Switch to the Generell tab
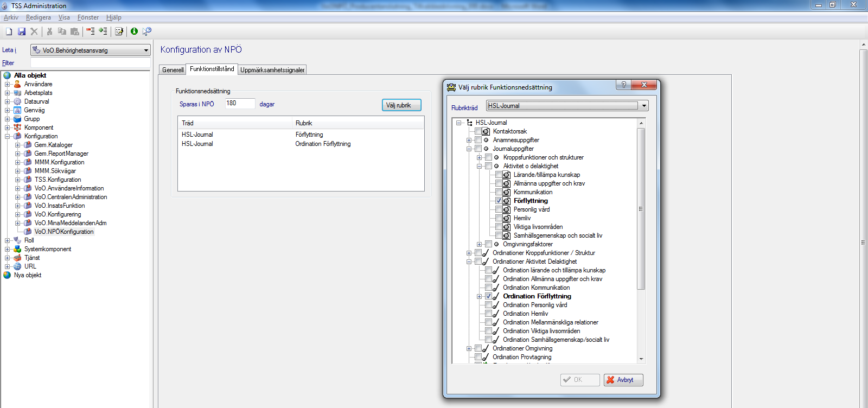 173,70
